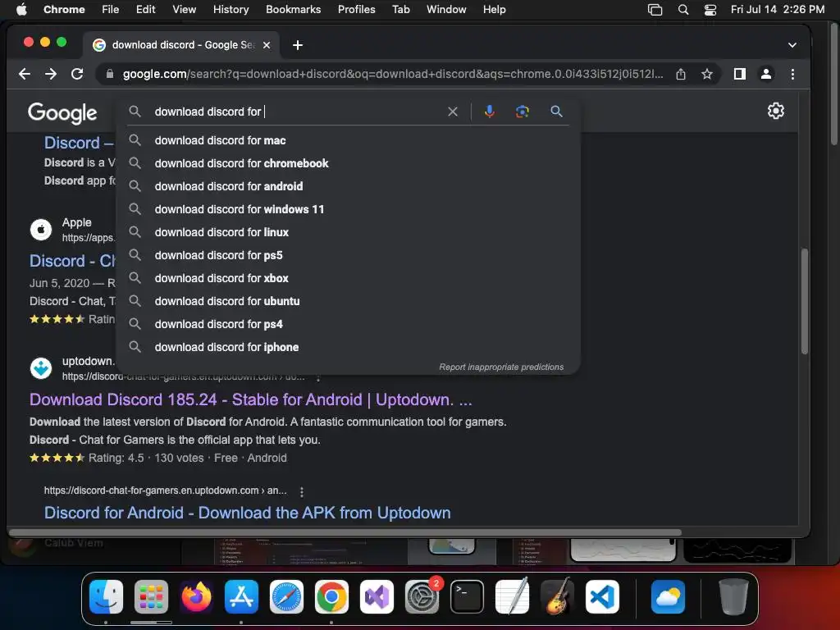The image size is (840, 630).
Task: Click the Apple result favicon
Action: coord(41,230)
